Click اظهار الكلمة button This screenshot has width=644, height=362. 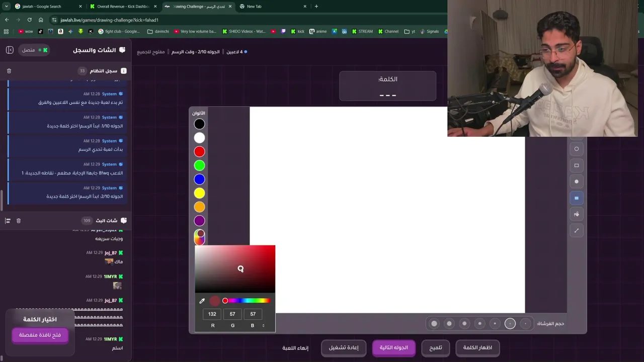[477, 347]
